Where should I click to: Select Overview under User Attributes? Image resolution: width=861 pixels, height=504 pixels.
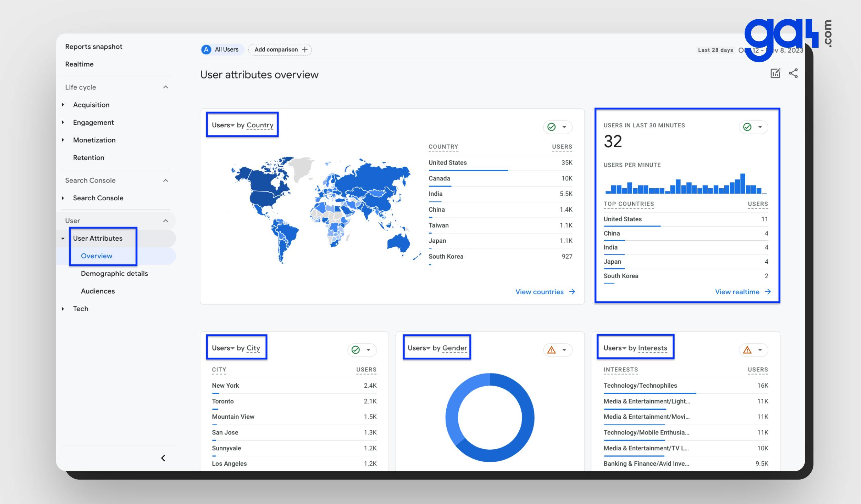(96, 256)
